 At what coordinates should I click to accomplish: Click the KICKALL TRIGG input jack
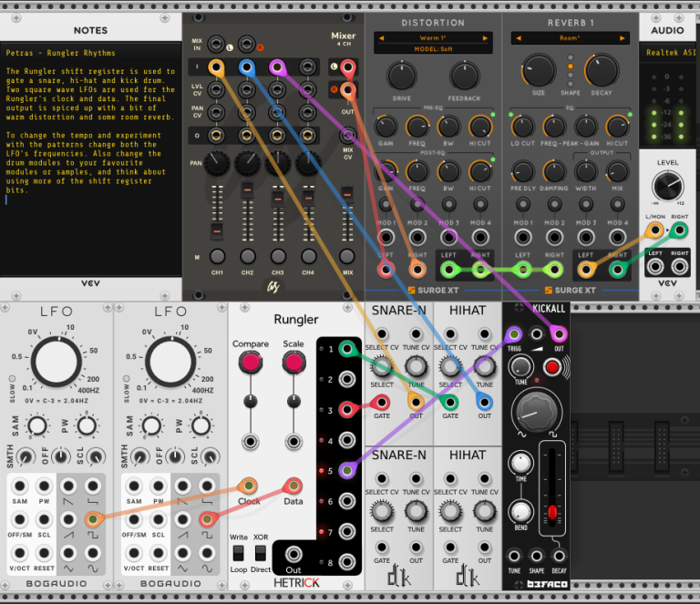(514, 334)
